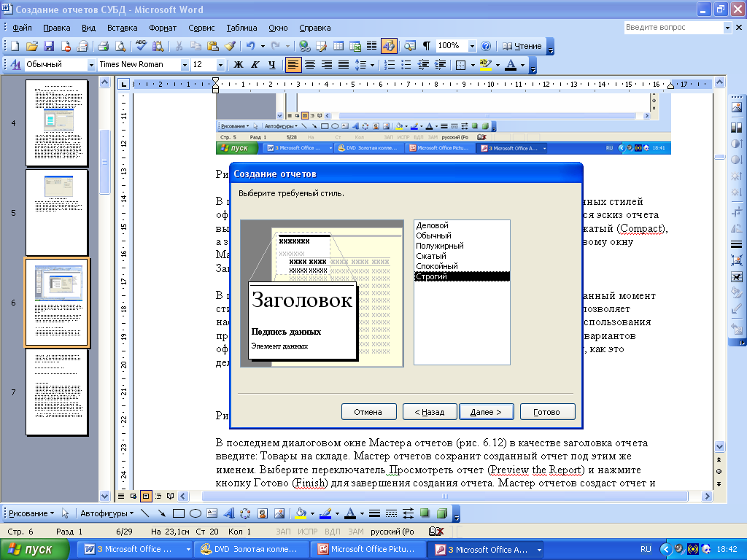Click the Готово wizard button
The height and width of the screenshot is (560, 747).
pos(547,412)
